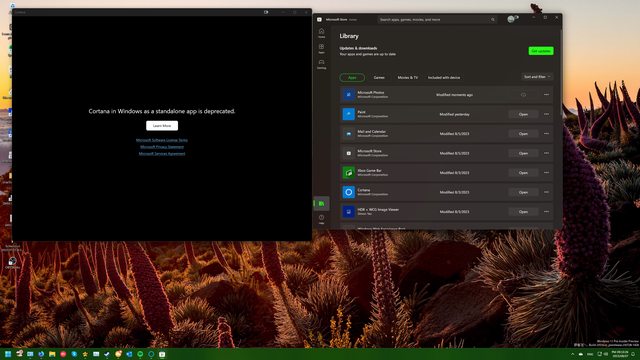Open more options for Microsoft Photos
This screenshot has height=360, width=640.
[x=547, y=95]
